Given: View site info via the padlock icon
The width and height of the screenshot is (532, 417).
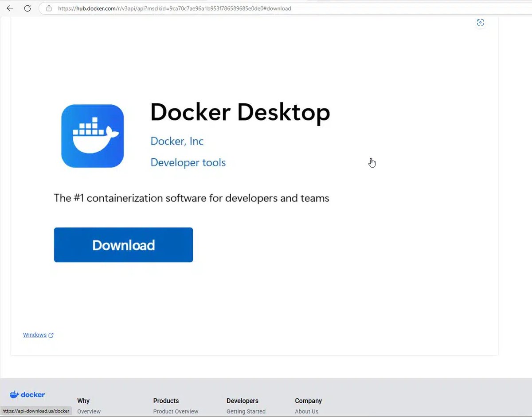Looking at the screenshot, I should tap(49, 8).
